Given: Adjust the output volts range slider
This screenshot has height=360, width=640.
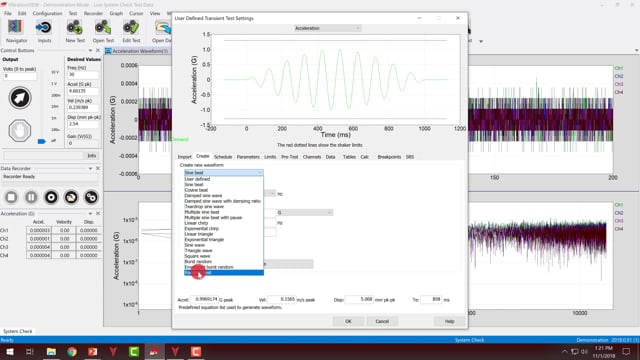Looking at the screenshot, I should [x=42, y=141].
